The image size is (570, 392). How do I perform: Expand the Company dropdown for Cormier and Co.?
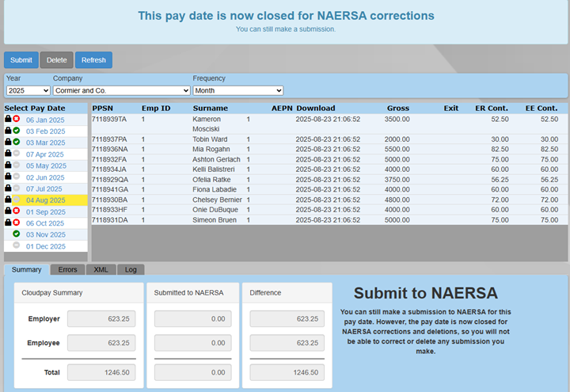[x=121, y=90]
